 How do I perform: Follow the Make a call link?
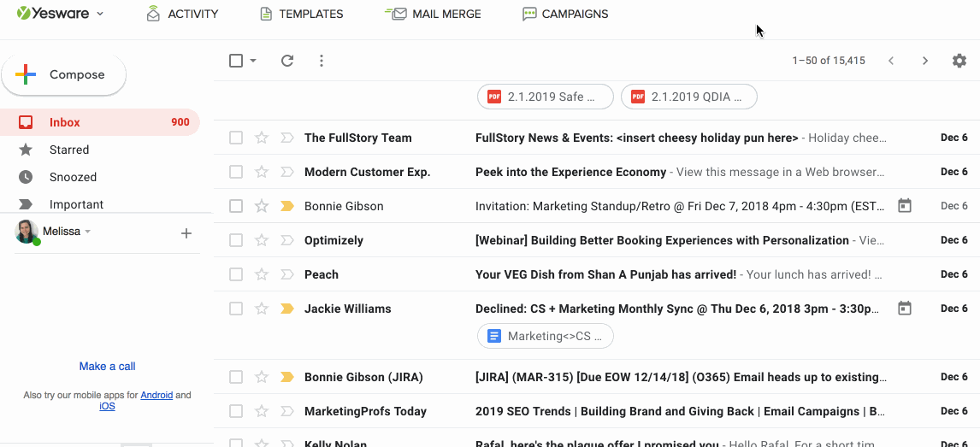(x=107, y=366)
